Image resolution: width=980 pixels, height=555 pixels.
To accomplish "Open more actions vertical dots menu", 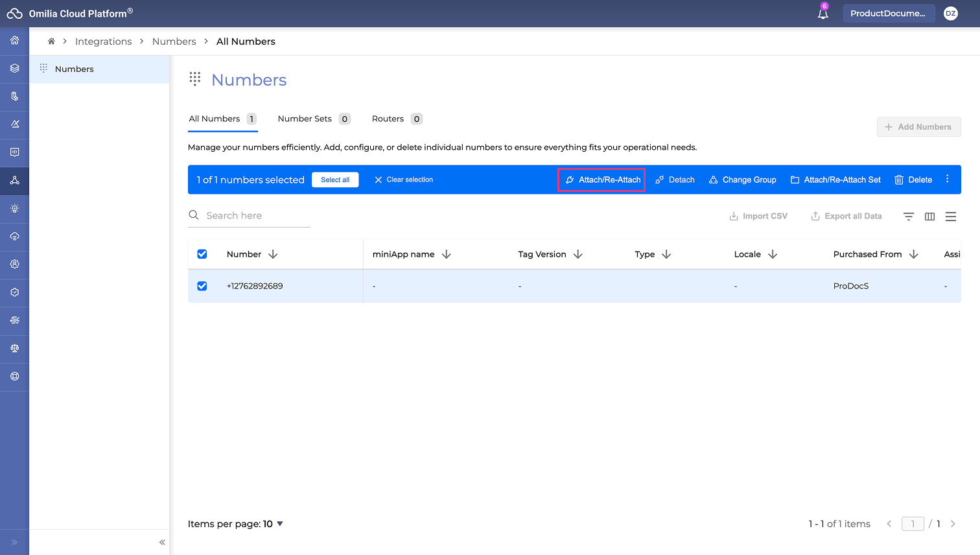I will pos(947,179).
